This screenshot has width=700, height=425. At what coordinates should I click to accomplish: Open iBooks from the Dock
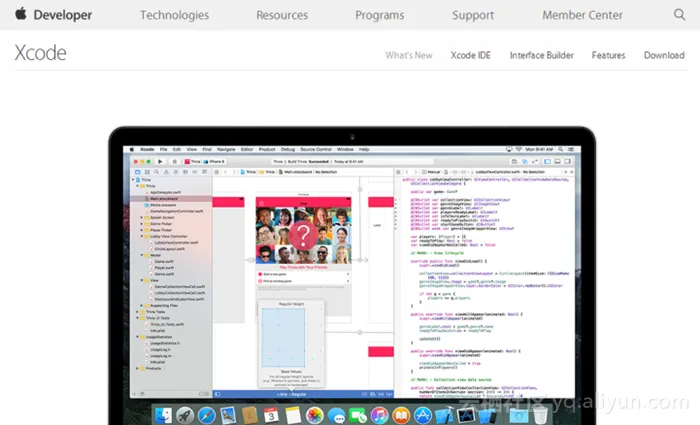click(x=401, y=415)
